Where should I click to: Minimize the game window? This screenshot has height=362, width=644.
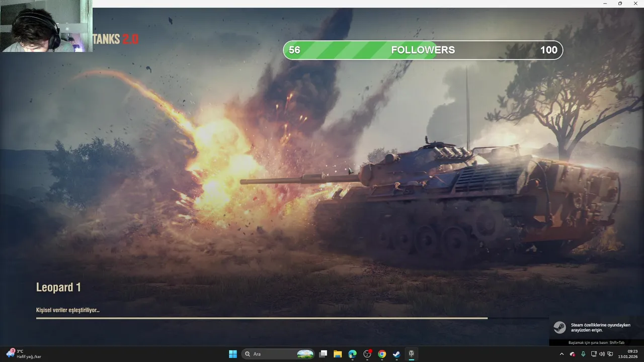605,4
